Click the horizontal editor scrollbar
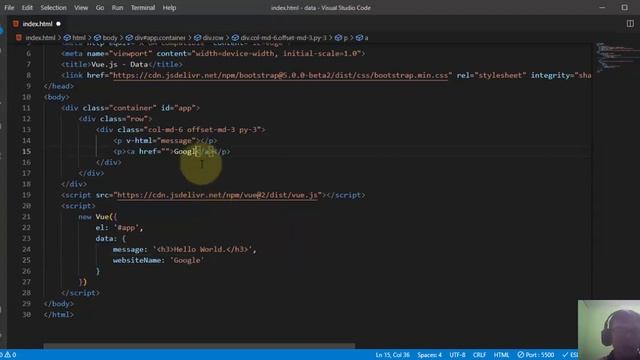Image resolution: width=640 pixels, height=360 pixels. [199, 346]
